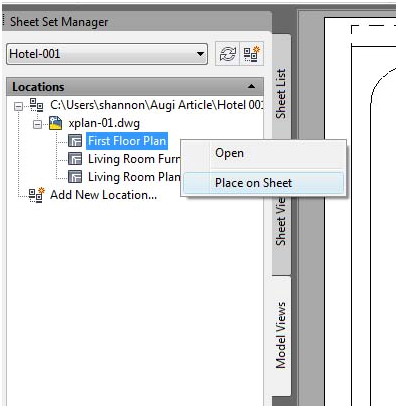Image resolution: width=398 pixels, height=408 pixels.
Task: Collapse the Locations panel header arrow
Action: point(252,87)
